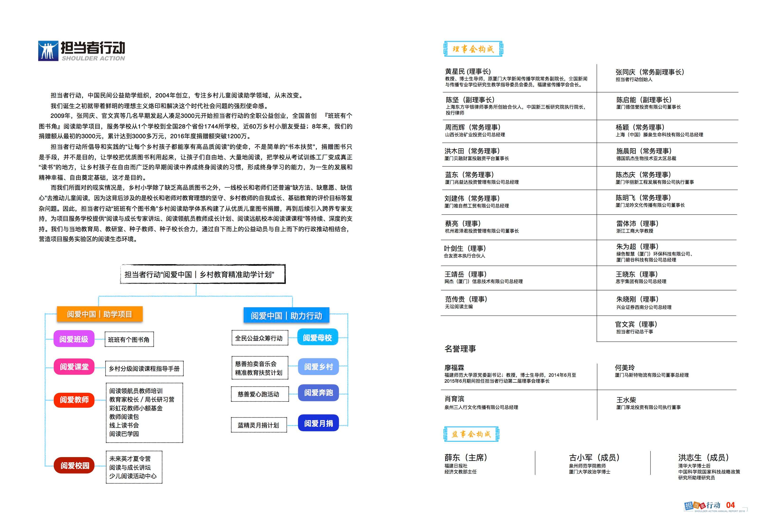Image resolution: width=784 pixels, height=532 pixels.
Task: Select the 理事会构成 section heading banner
Action: 473,49
